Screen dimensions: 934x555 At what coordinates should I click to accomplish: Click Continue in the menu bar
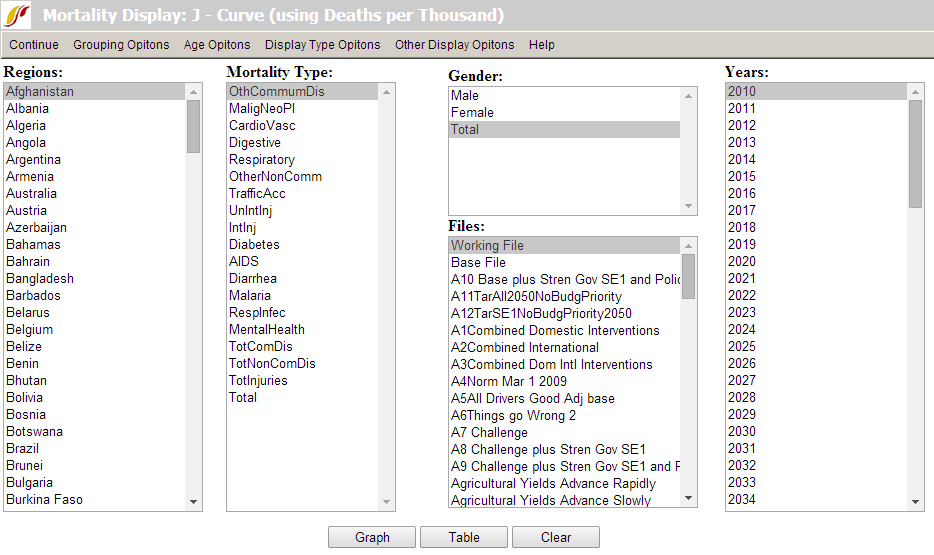click(x=34, y=45)
